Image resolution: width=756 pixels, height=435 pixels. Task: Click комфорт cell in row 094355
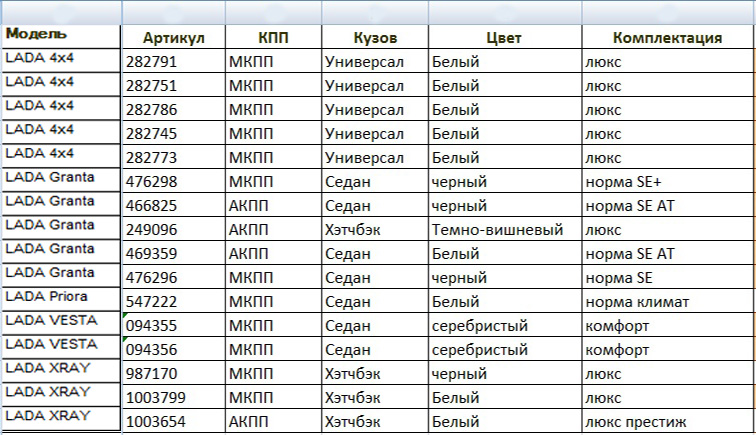(x=667, y=325)
